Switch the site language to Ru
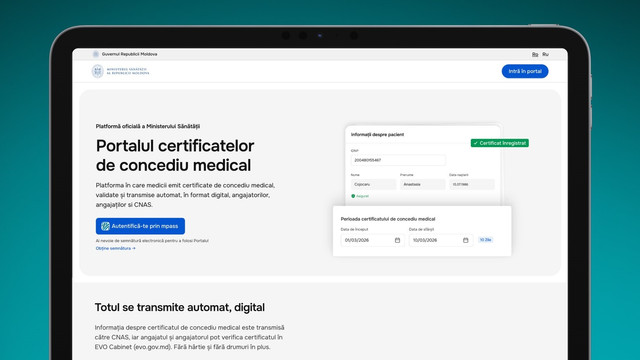This screenshot has height=360, width=640. [x=545, y=54]
